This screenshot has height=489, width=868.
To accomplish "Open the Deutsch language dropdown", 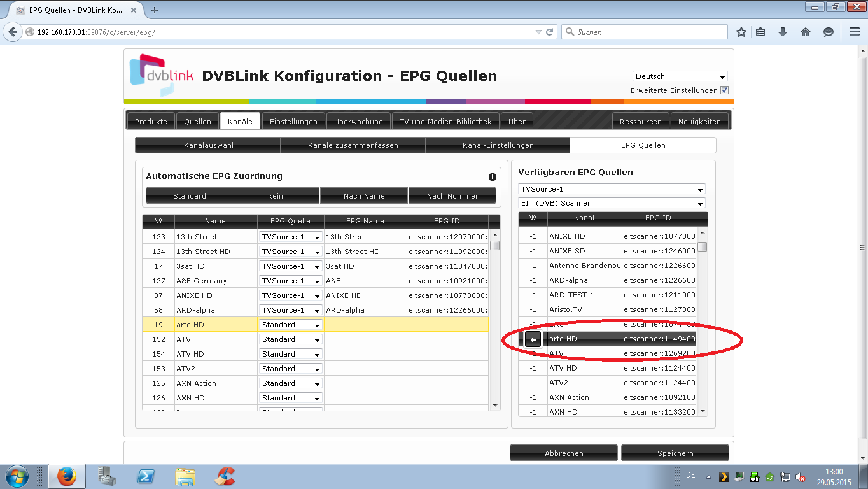I will coord(680,76).
